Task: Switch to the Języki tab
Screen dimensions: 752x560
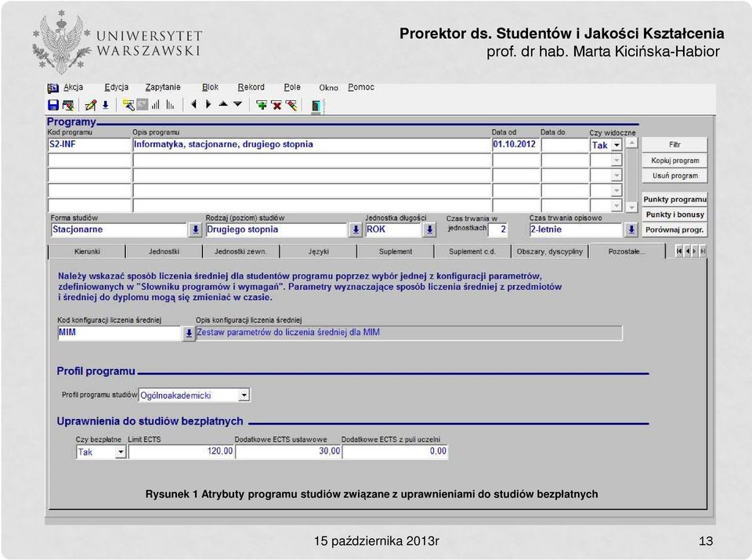Action: click(x=319, y=251)
